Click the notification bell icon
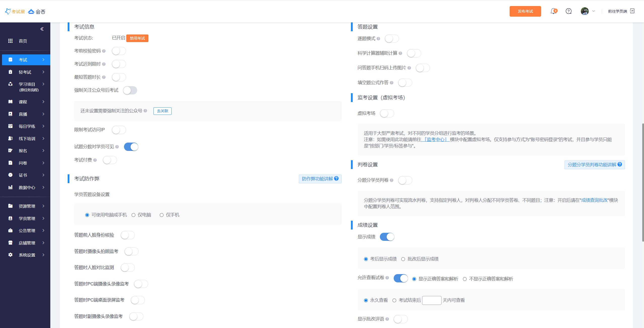The width and height of the screenshot is (644, 328). (x=553, y=11)
